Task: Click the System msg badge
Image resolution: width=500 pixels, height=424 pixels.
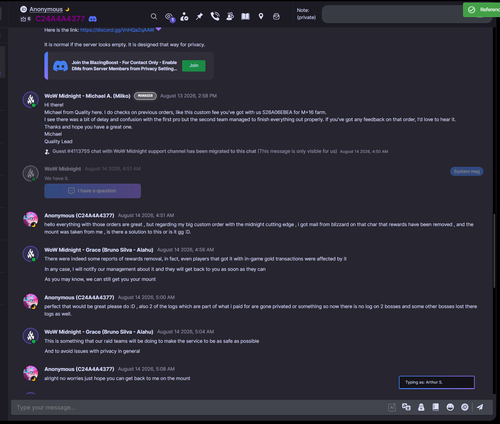Action: click(x=467, y=171)
